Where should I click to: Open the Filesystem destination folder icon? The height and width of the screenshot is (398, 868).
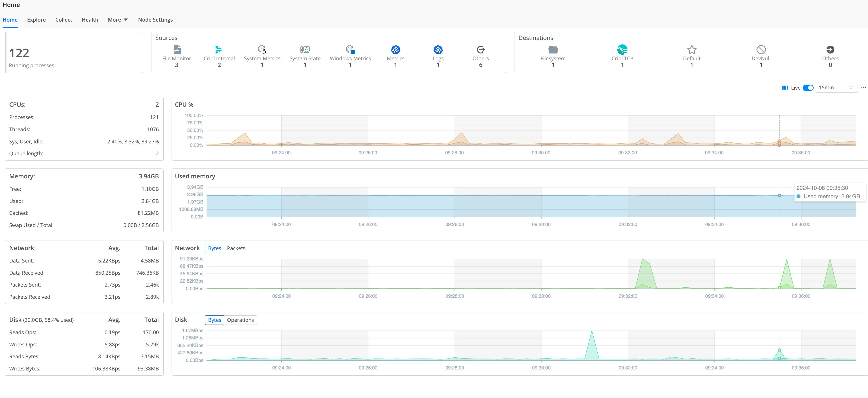tap(553, 49)
